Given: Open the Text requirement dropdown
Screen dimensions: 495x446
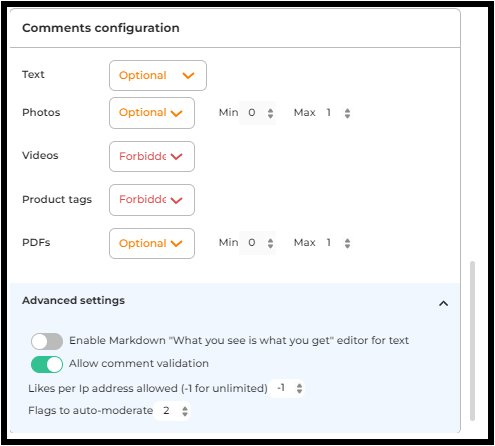Looking at the screenshot, I should pyautogui.click(x=158, y=75).
